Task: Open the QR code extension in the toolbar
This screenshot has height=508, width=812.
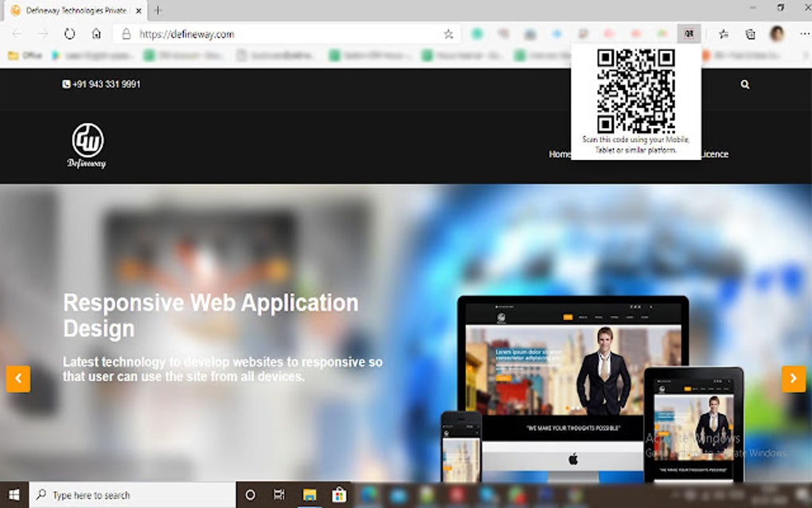Action: pyautogui.click(x=688, y=33)
